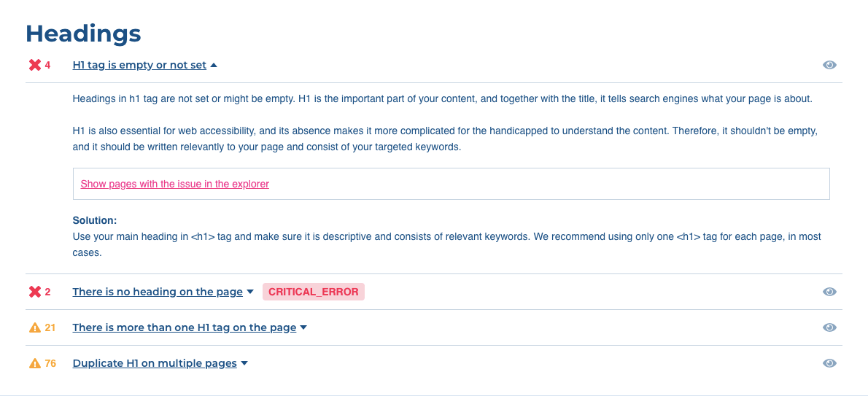Expand arrow next to no heading issue

pos(249,292)
